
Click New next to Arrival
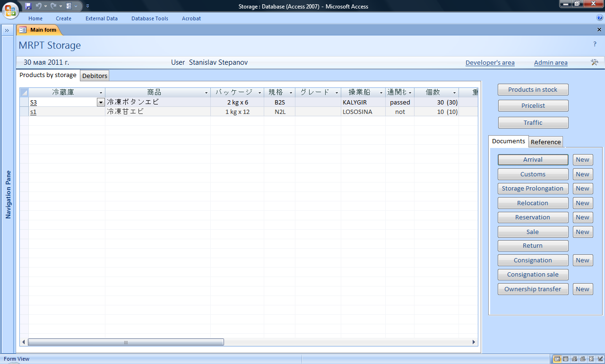coord(582,160)
